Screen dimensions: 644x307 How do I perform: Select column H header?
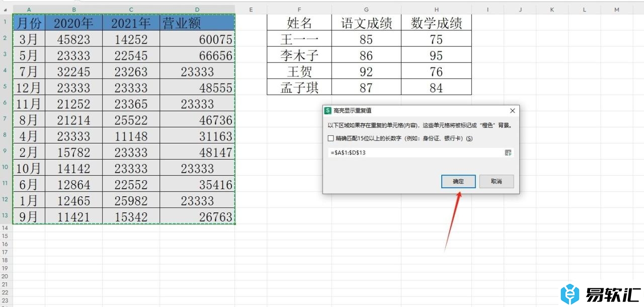pos(436,10)
